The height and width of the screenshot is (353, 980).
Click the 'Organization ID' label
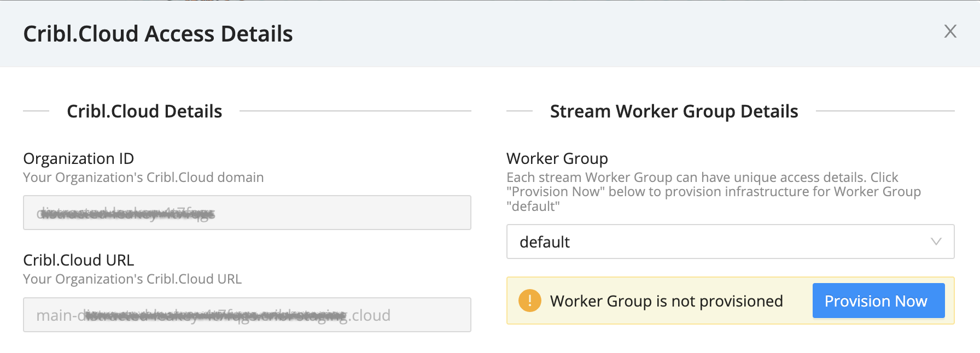79,158
